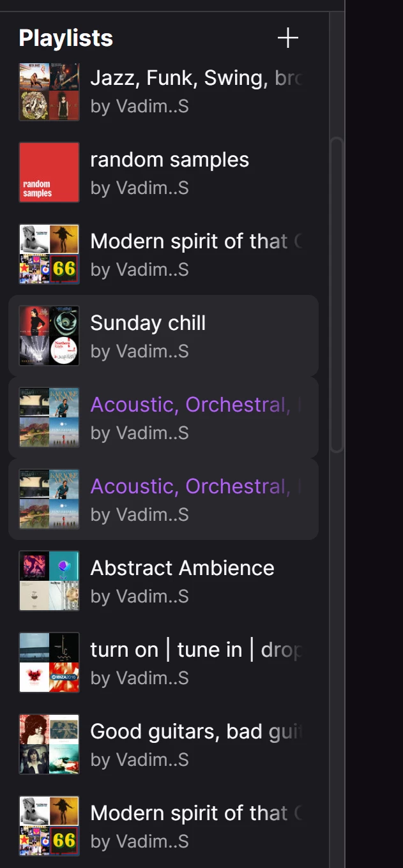Viewport: 403px width, 868px height.
Task: Select the Sunday chill cover thumbnail
Action: click(49, 336)
